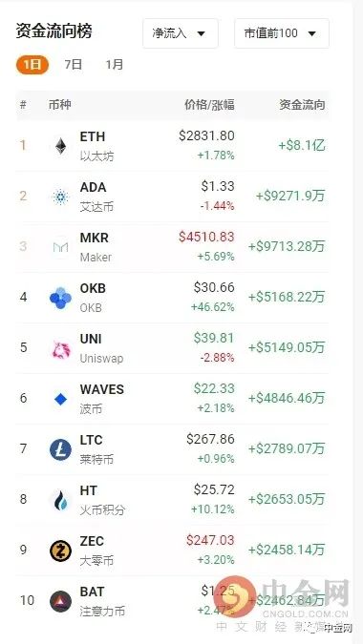
Task: Click the OKB coin icon
Action: [60, 298]
